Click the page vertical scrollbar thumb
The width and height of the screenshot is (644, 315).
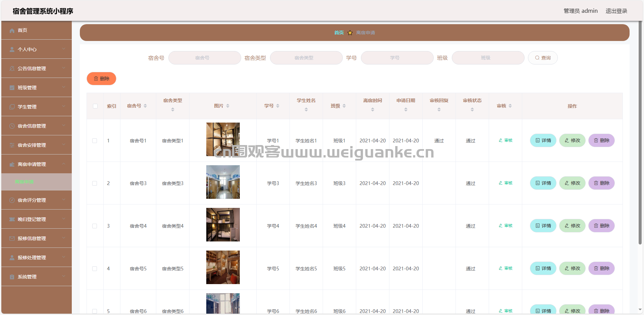click(640, 133)
